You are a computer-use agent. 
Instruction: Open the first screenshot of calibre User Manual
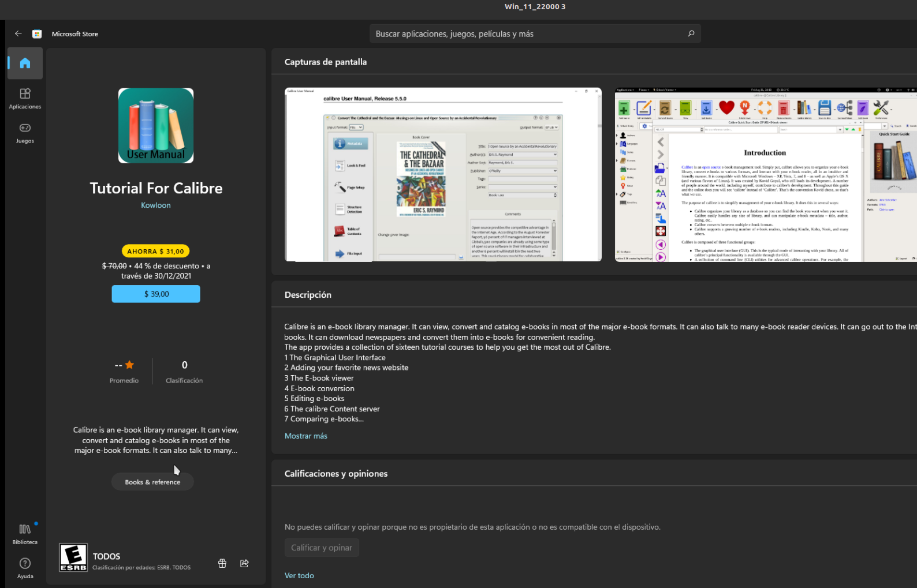click(x=443, y=174)
